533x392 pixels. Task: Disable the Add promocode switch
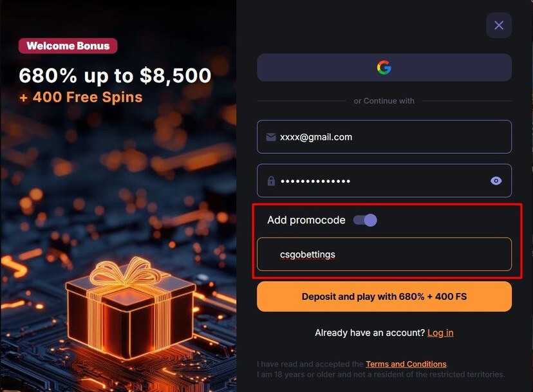pos(365,220)
